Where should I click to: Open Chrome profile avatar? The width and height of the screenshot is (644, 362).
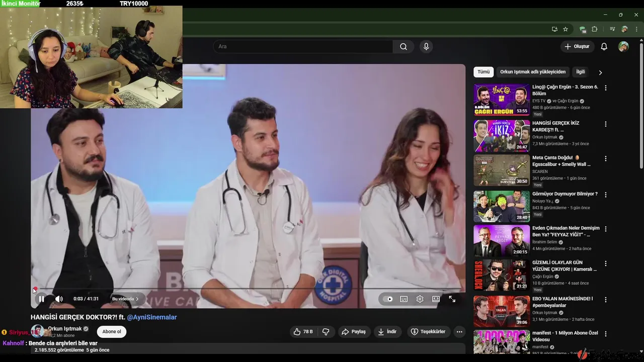[624, 29]
